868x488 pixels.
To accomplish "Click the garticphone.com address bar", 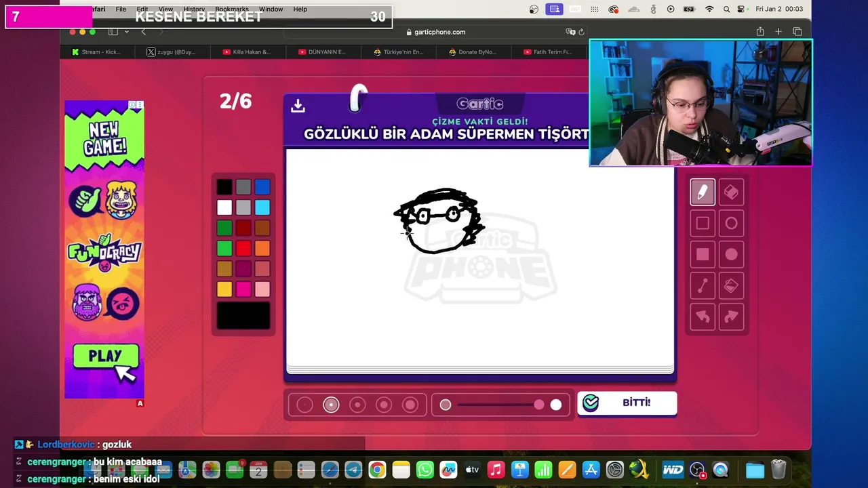I will 435,32.
